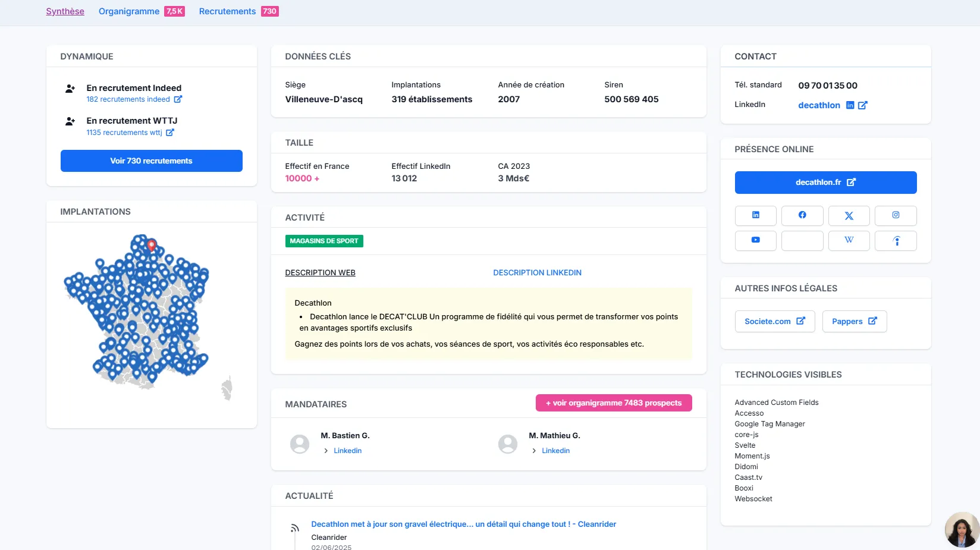Click the person-plus icon for recrutement WTTJ
This screenshot has width=980, height=550.
tap(70, 121)
